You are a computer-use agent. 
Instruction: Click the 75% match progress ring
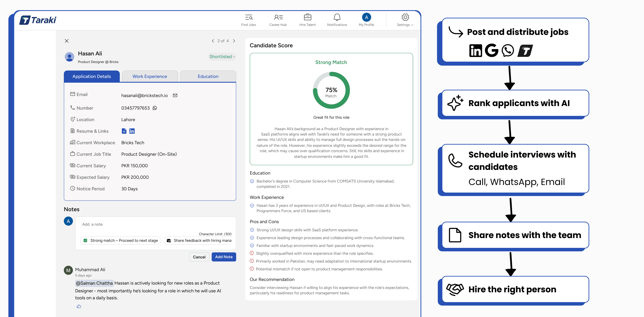331,90
